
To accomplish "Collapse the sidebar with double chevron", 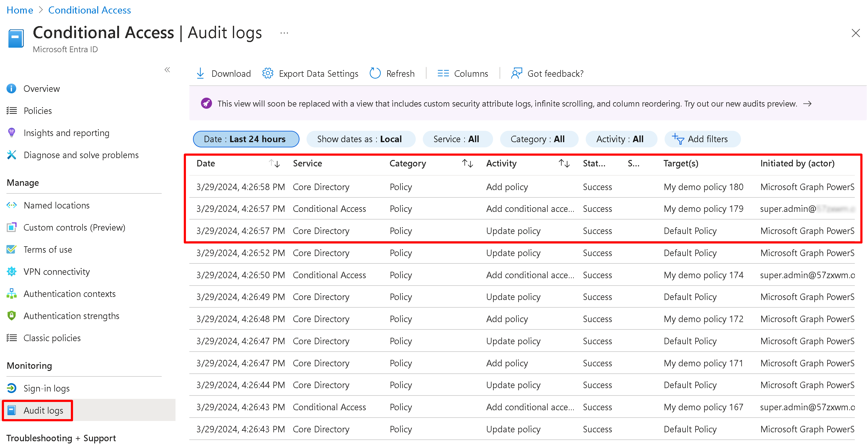I will (x=167, y=70).
